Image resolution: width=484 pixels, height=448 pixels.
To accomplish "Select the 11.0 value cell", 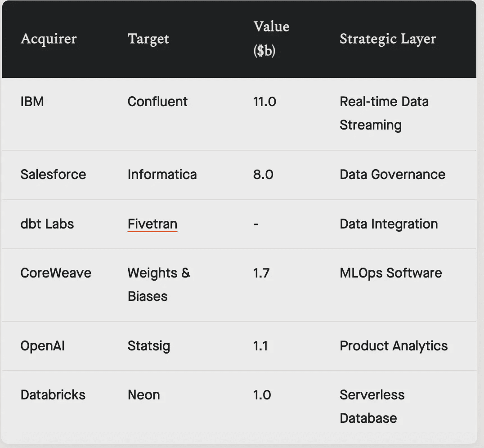I will pos(264,102).
